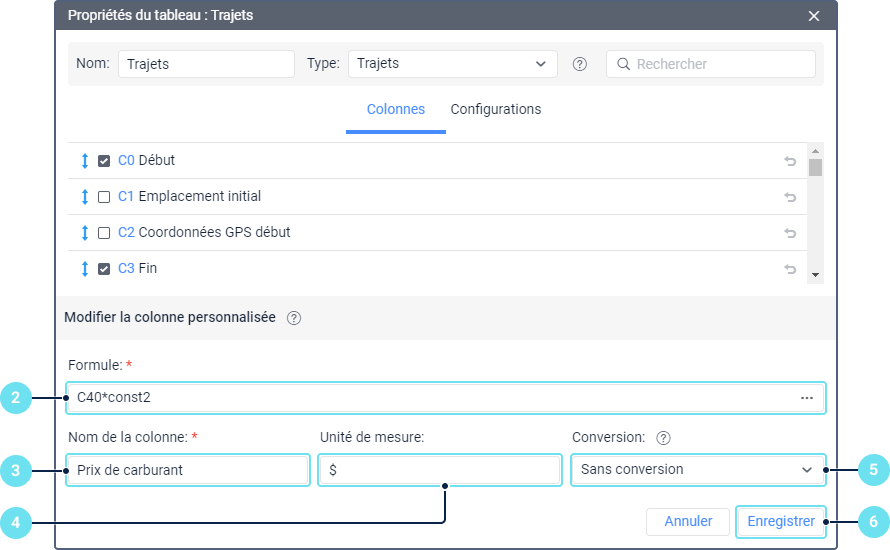Reset the Emplacement initial column with the undo icon
The width and height of the screenshot is (890, 550).
[x=790, y=197]
